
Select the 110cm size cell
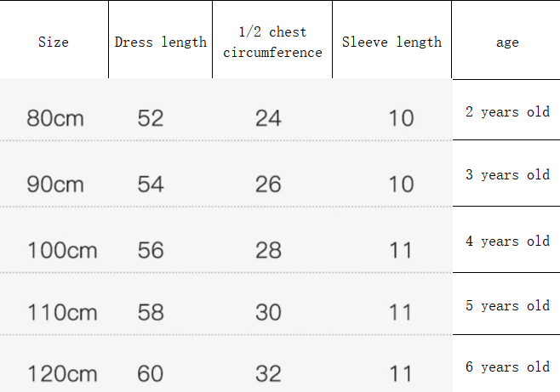click(62, 312)
